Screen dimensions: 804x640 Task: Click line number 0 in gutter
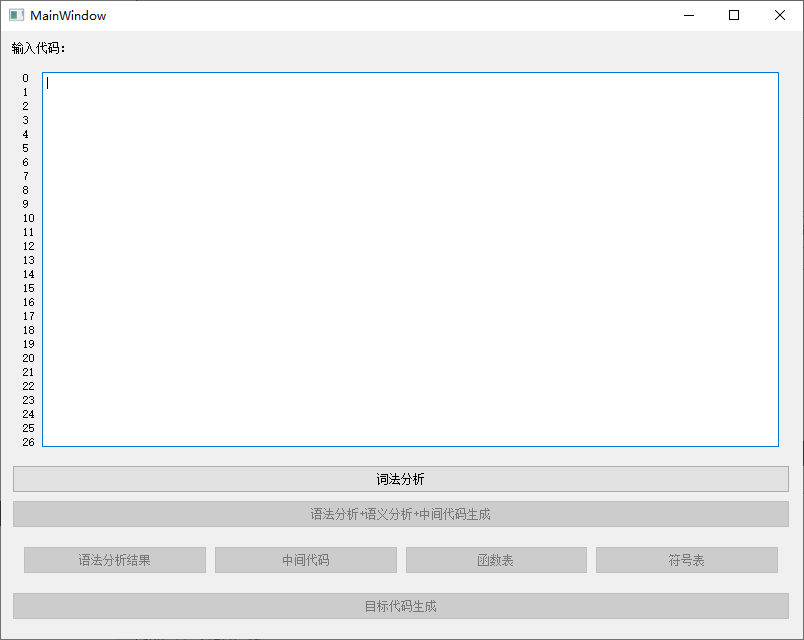click(26, 78)
